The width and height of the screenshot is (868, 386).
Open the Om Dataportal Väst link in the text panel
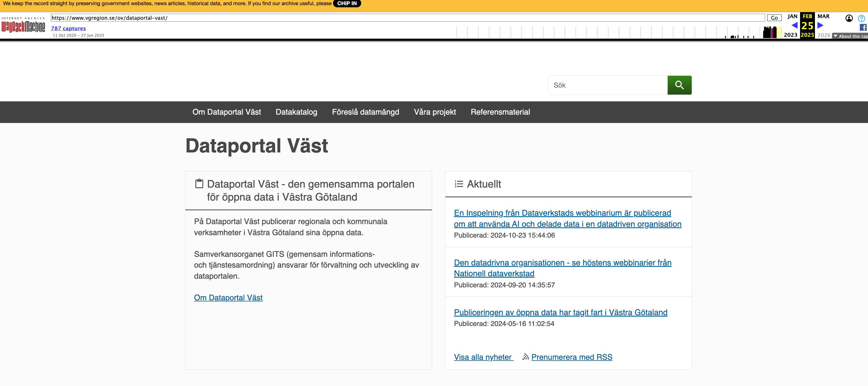pos(228,298)
